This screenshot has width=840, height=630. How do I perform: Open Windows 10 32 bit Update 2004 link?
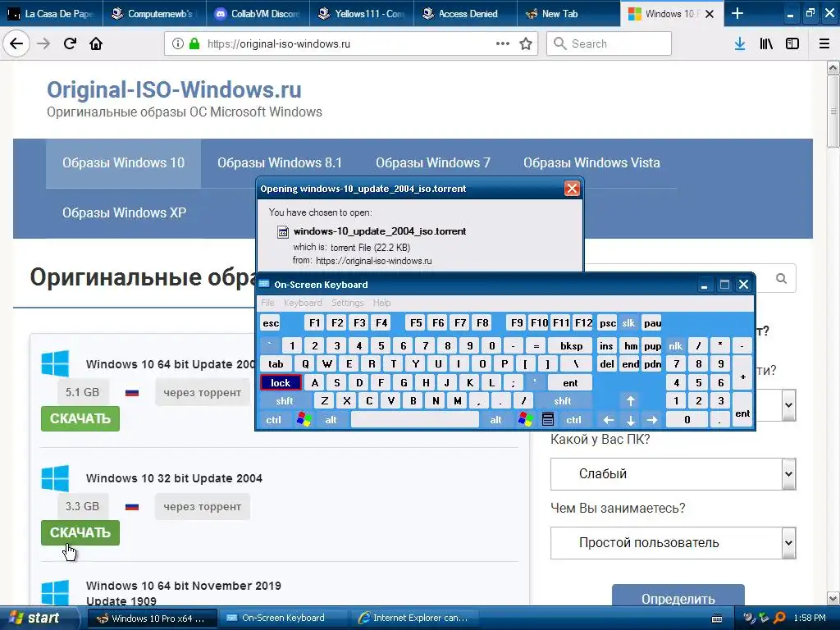click(174, 478)
